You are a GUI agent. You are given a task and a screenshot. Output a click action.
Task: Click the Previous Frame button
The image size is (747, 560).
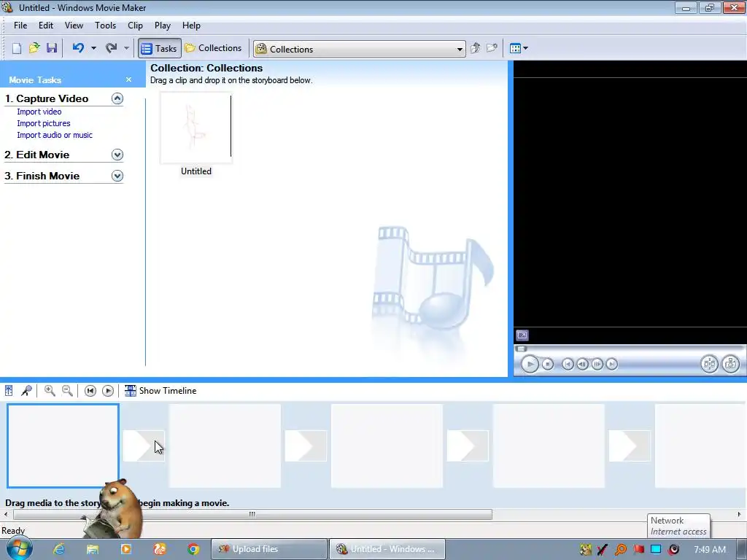pos(582,365)
